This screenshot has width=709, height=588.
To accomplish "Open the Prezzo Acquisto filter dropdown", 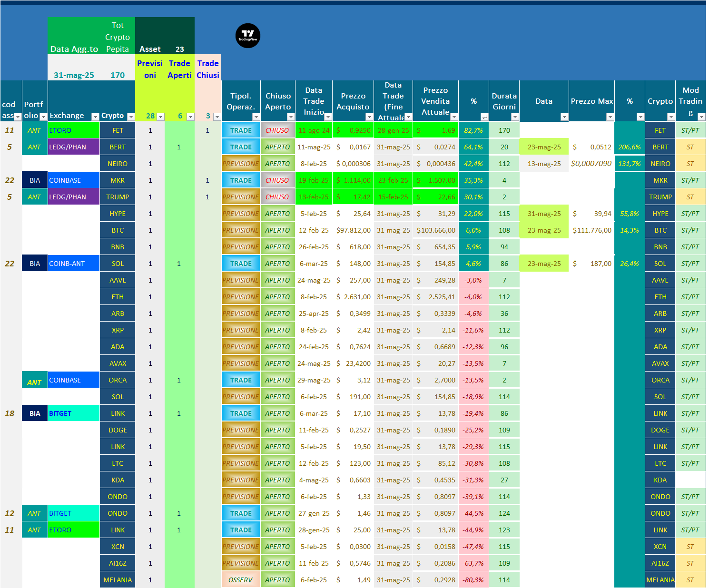I will tap(369, 117).
